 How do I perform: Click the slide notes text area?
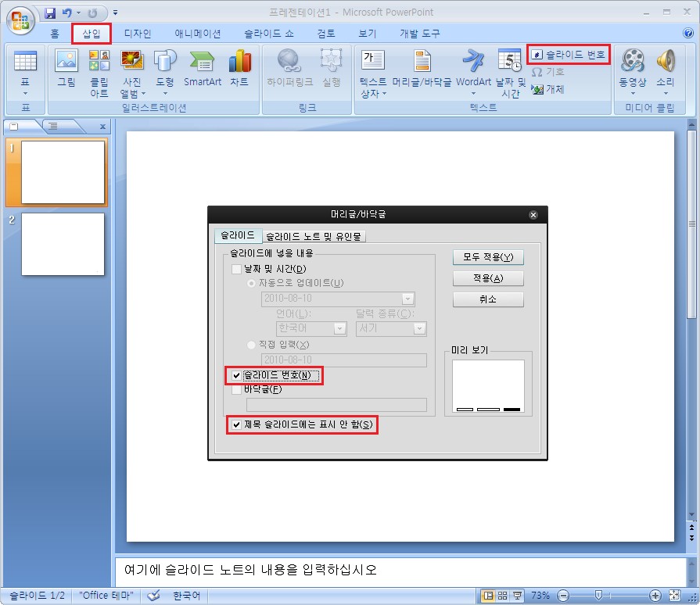tap(400, 571)
